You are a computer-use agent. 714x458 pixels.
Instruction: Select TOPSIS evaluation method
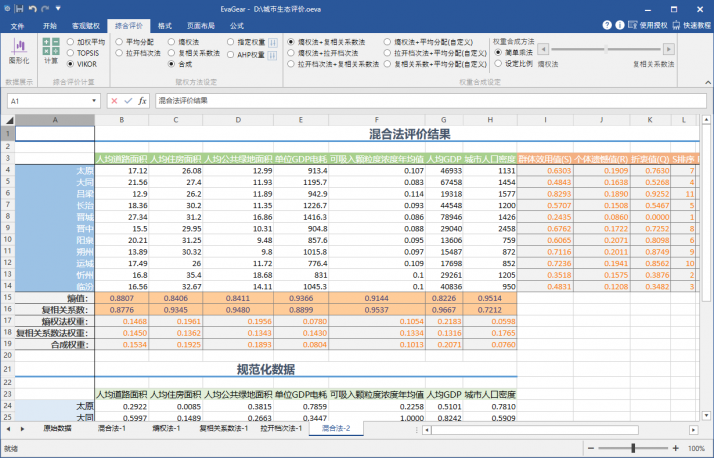(x=83, y=53)
